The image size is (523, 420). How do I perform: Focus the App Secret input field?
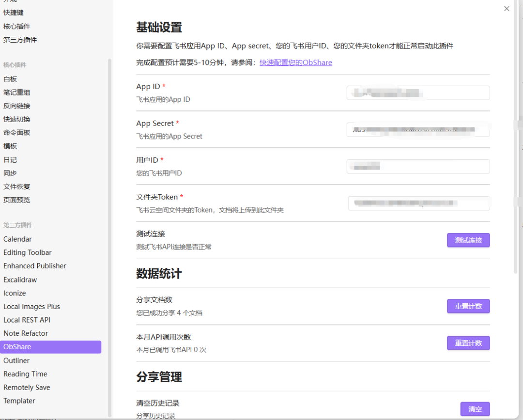pyautogui.click(x=418, y=129)
